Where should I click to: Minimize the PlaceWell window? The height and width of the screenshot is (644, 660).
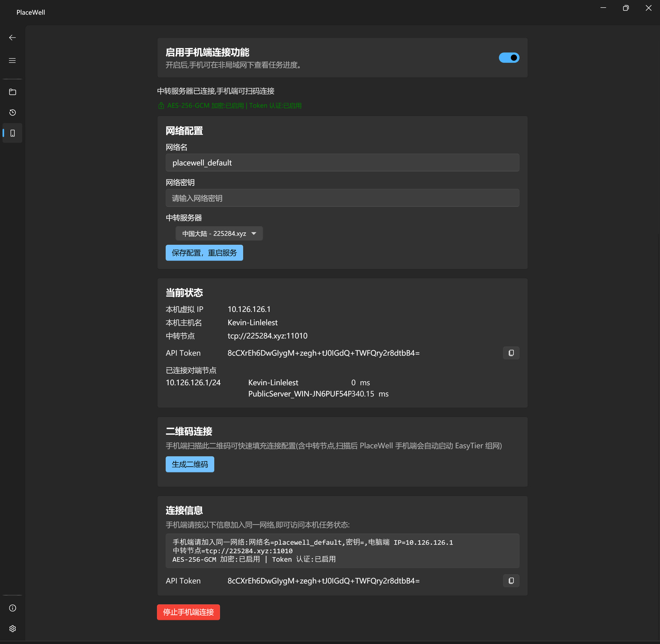[x=603, y=8]
